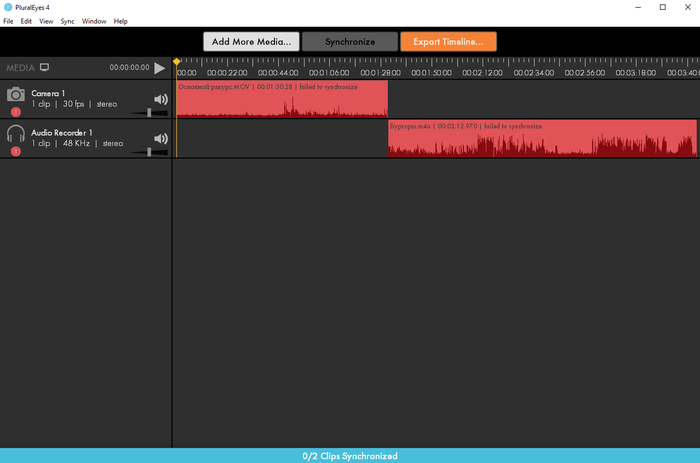The width and height of the screenshot is (700, 463).
Task: Open the Edit menu
Action: coord(26,21)
